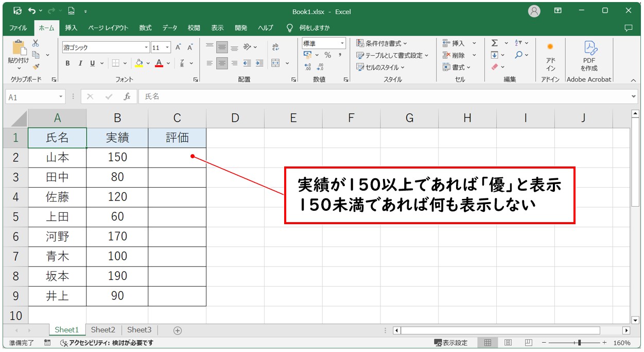644x352 pixels.
Task: Select the Format Painter brush icon
Action: (x=36, y=66)
